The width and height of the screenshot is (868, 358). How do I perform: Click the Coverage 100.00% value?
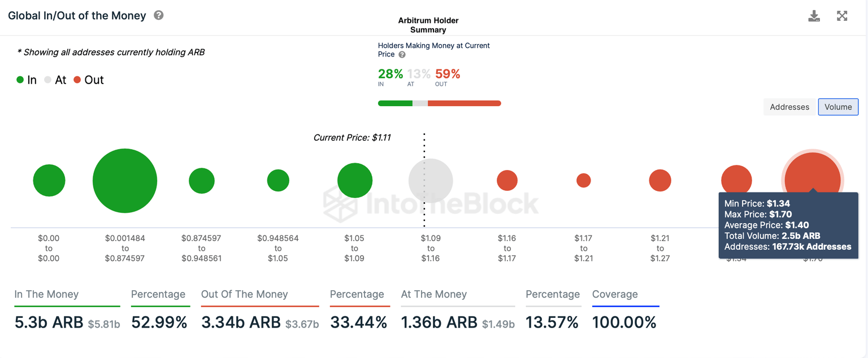point(624,322)
